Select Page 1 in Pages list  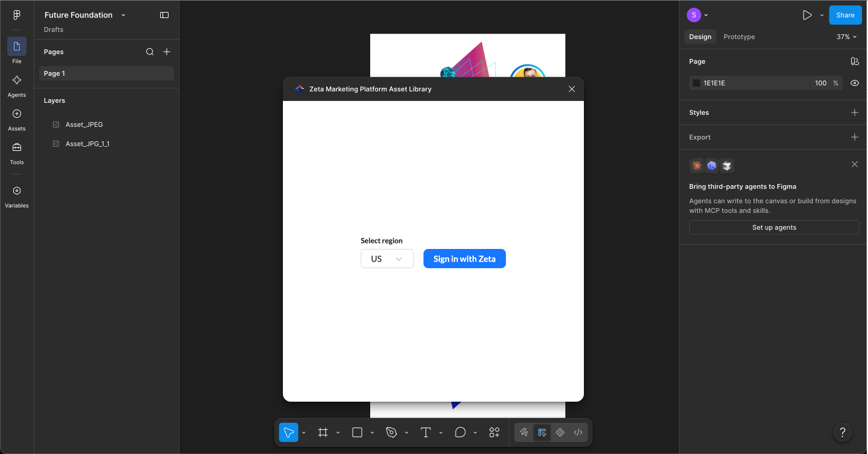107,73
